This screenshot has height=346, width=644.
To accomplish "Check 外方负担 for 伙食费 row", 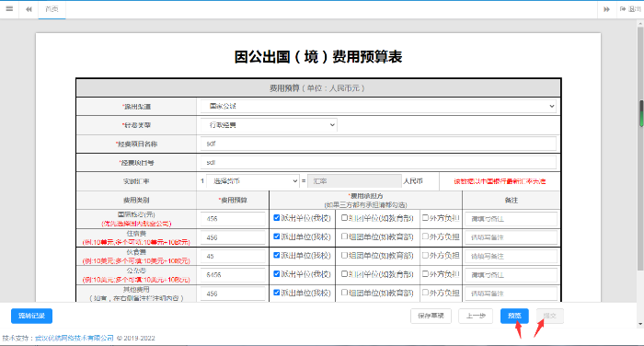I will click(425, 255).
